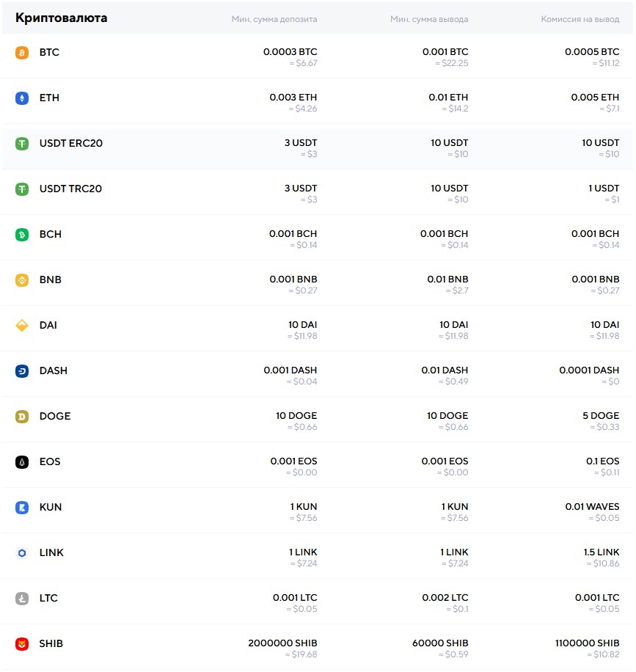Click the black EOS icon
This screenshot has height=672, width=636.
coord(22,461)
